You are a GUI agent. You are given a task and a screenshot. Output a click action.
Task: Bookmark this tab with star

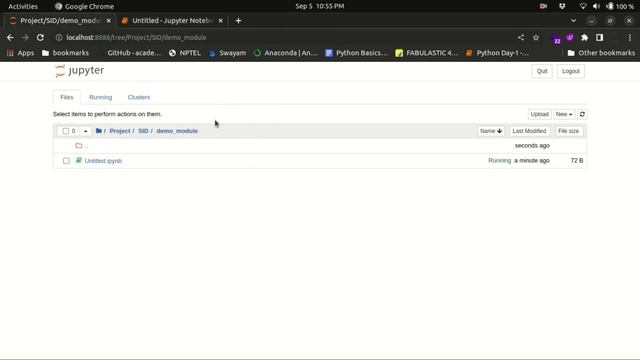point(536,38)
